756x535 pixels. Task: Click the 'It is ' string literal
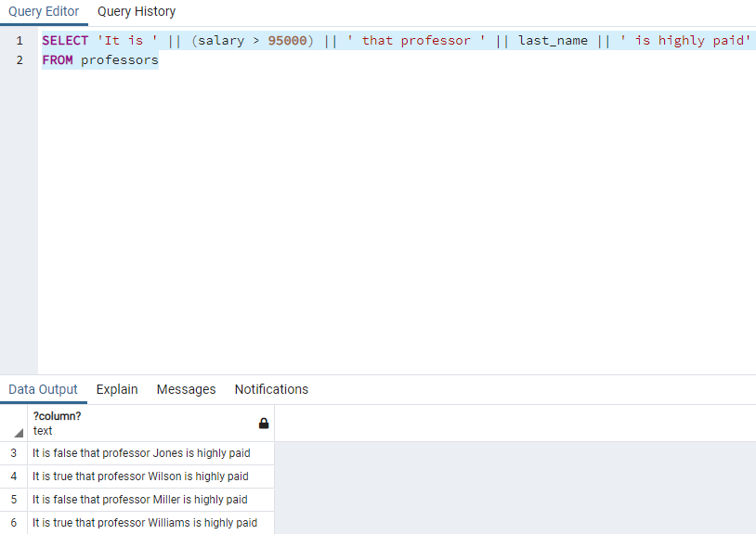pos(127,41)
